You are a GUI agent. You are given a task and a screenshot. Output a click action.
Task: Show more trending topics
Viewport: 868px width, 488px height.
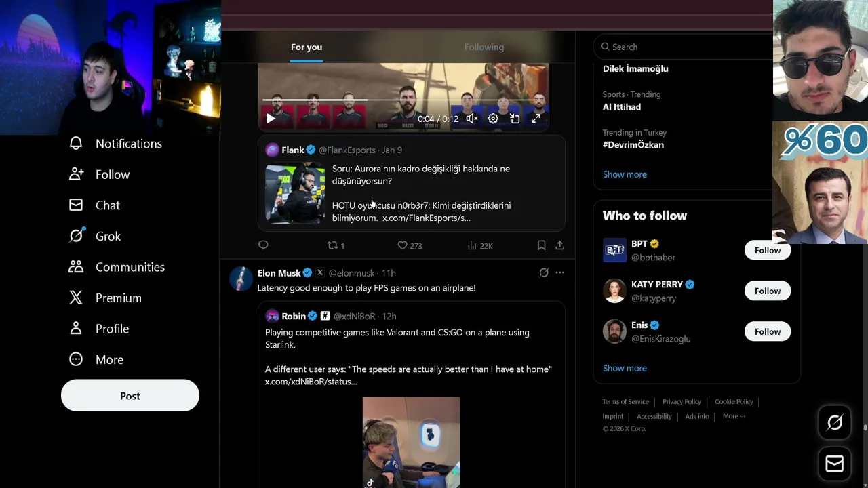point(625,174)
